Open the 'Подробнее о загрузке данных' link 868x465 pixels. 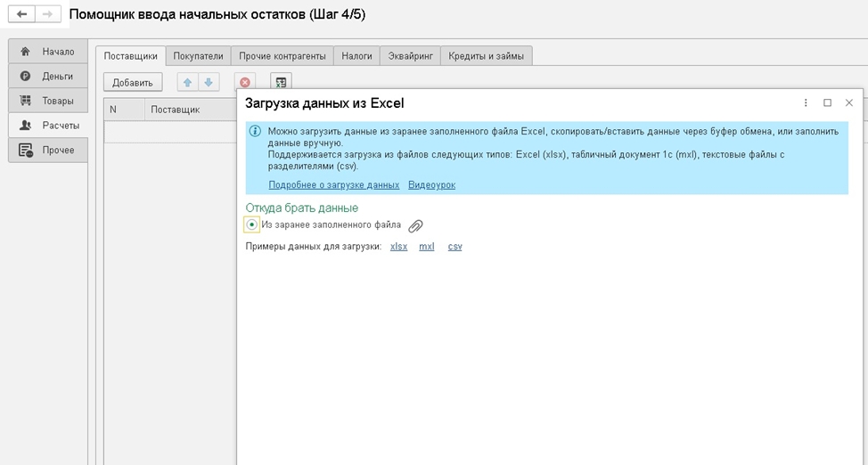(334, 185)
